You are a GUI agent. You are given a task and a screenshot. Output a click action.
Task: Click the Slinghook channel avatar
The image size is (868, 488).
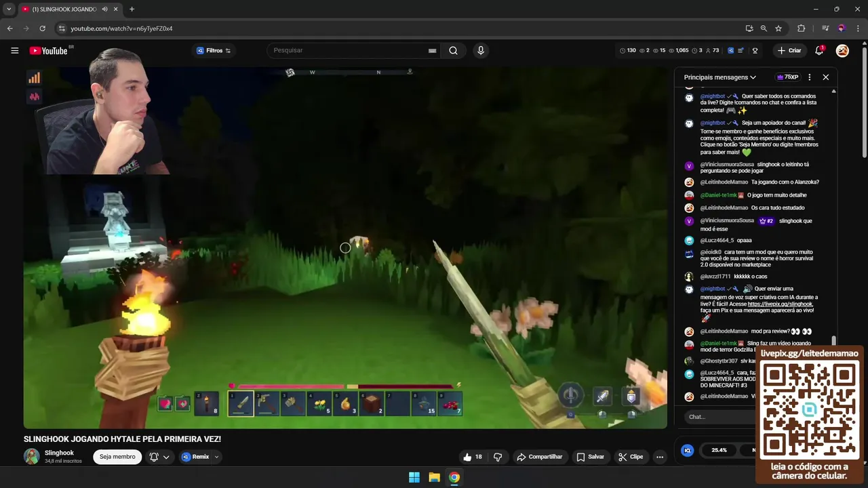pyautogui.click(x=31, y=456)
